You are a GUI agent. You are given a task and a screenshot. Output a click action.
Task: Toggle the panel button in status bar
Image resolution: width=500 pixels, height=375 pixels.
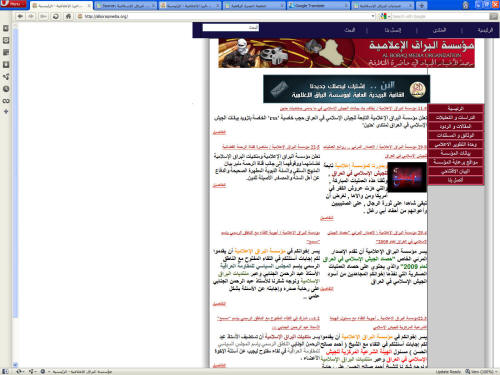pos(5,371)
